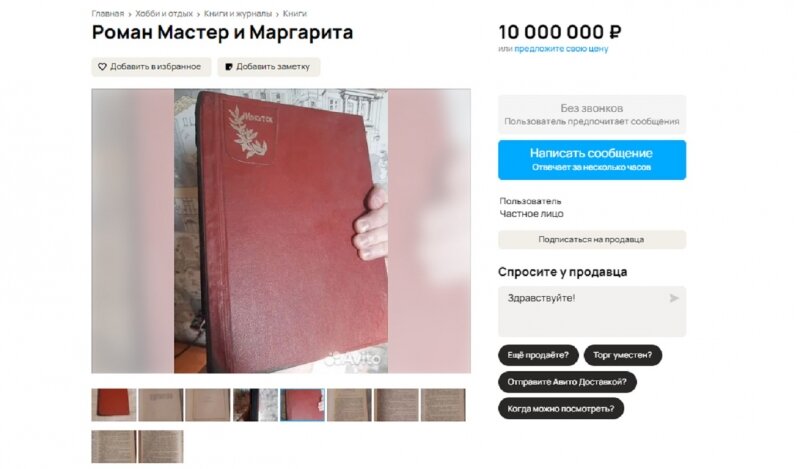Click the send arrow in the message box
Viewport: 800px width, 469px height.
[x=674, y=298]
